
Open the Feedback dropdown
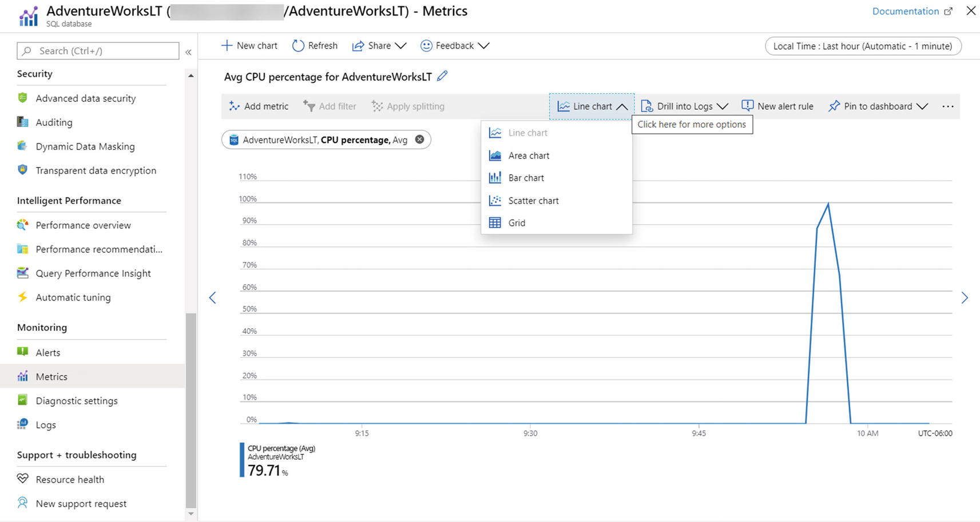click(455, 46)
